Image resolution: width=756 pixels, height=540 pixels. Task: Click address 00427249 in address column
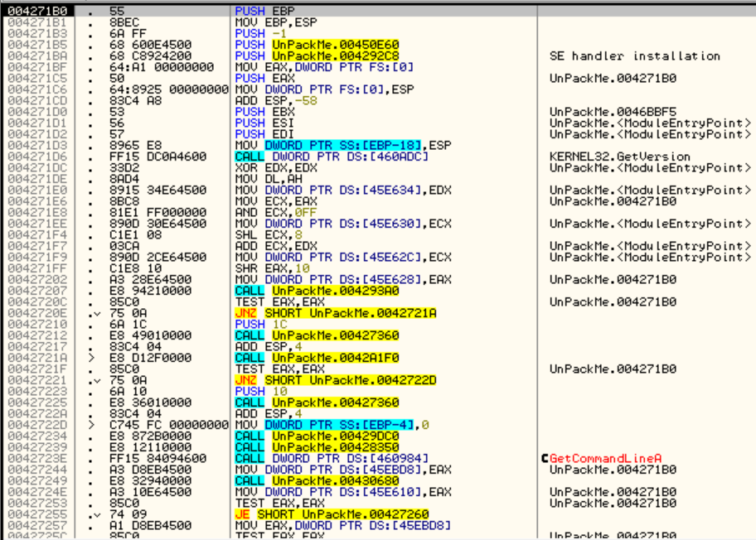(37, 480)
